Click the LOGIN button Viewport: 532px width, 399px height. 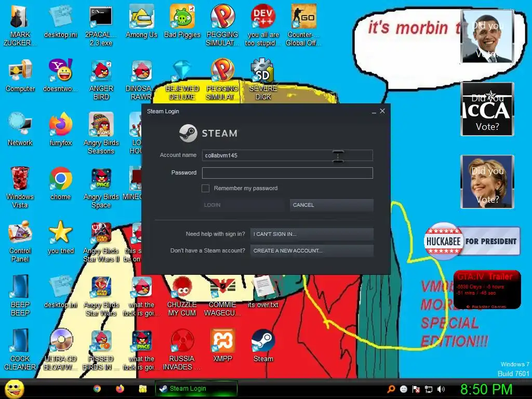[242, 205]
